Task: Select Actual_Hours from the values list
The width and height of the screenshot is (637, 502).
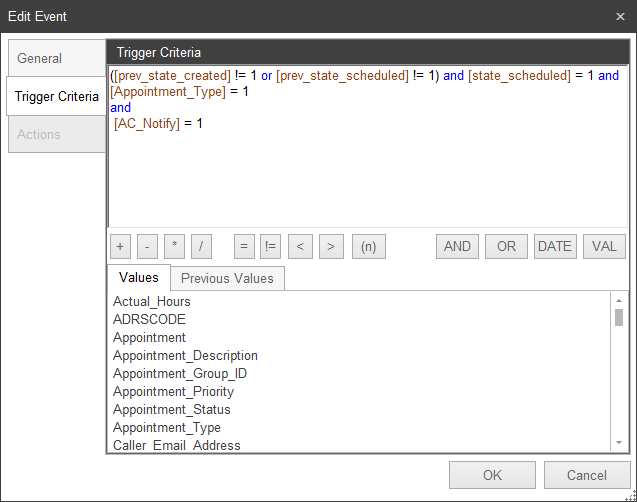Action: [152, 301]
